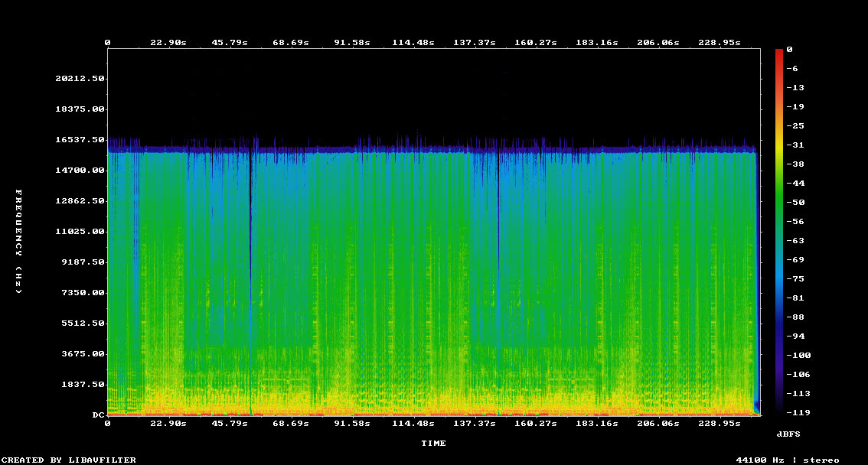Click the 160.27s marker on bottom time axis
This screenshot has height=465, width=868.
point(535,423)
